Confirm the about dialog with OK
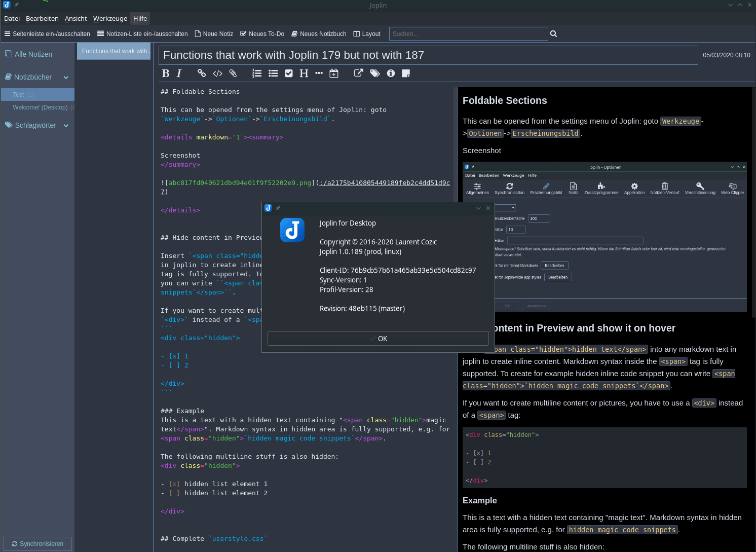This screenshot has height=552, width=756. tap(378, 338)
